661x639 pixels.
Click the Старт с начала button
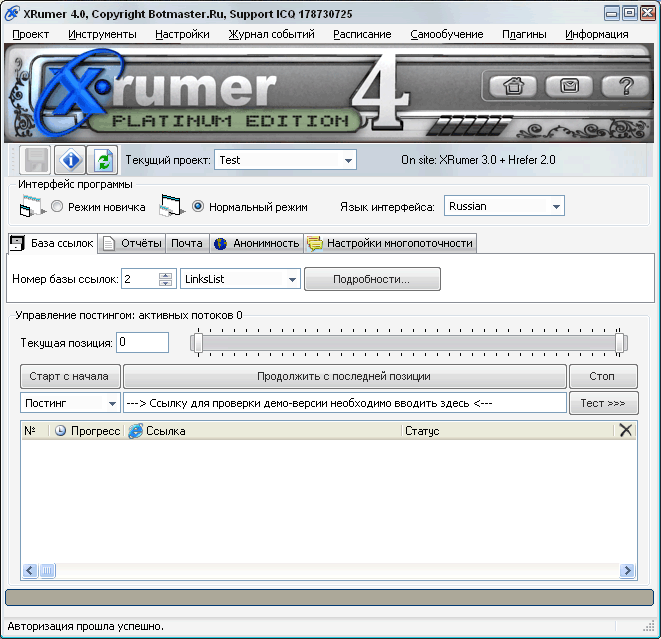[x=70, y=376]
